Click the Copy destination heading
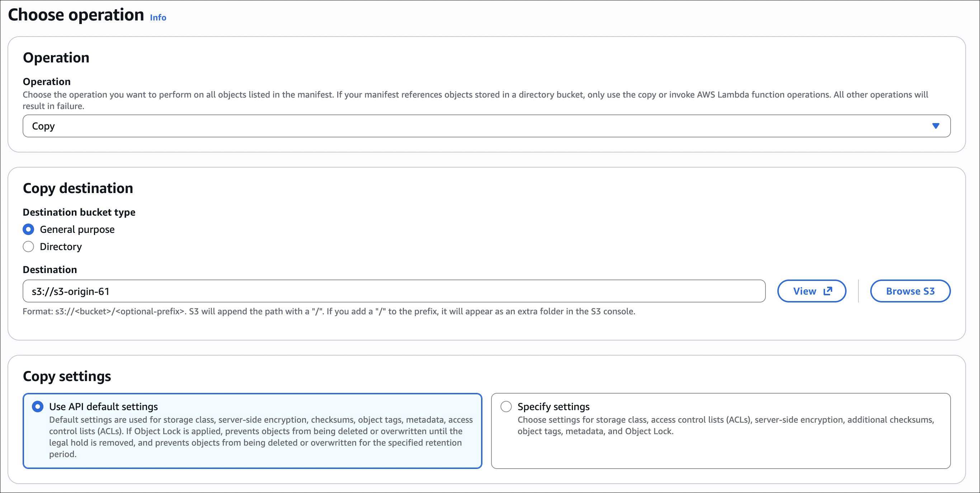Viewport: 980px width, 493px height. click(78, 188)
